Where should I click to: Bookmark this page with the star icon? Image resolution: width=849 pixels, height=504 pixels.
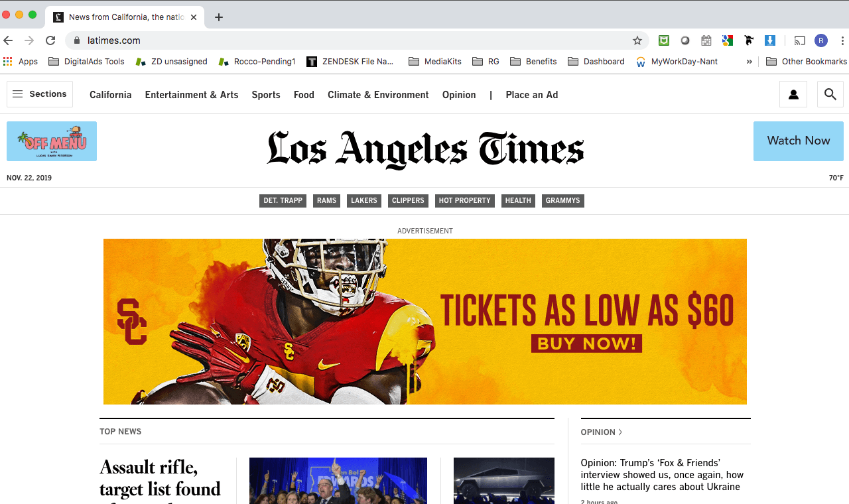pos(637,40)
